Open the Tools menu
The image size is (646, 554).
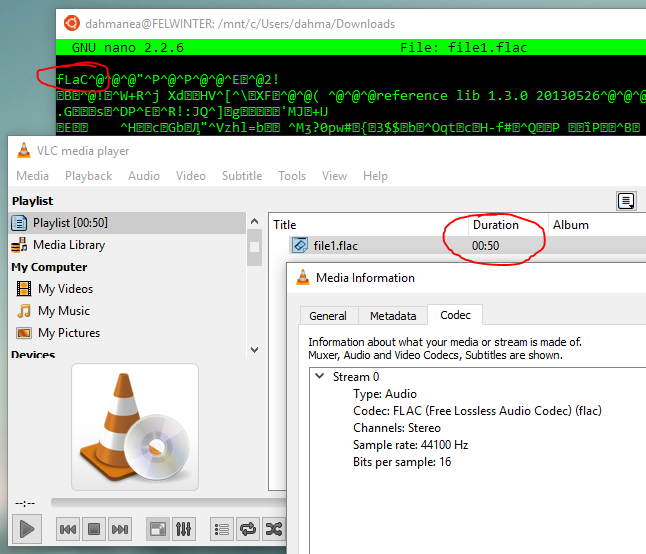coord(292,176)
